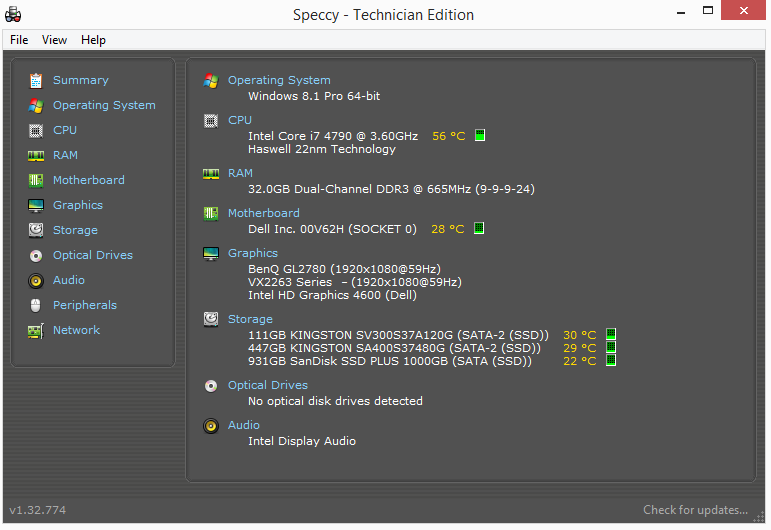771x530 pixels.
Task: Click the Windows flag icon in main panel
Action: click(x=211, y=81)
